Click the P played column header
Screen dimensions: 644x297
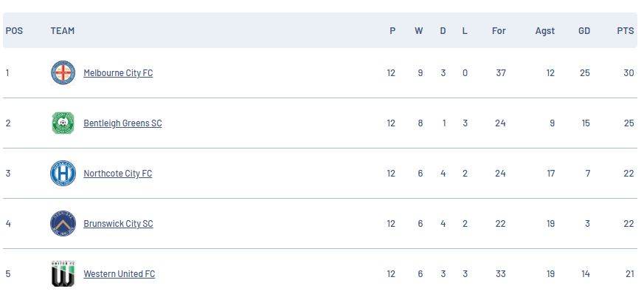[392, 31]
